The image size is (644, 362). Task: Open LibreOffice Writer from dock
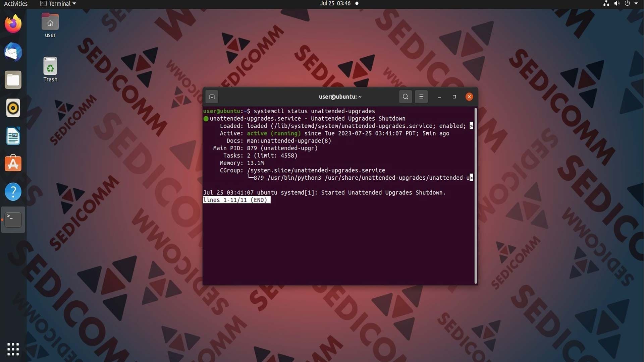point(13,136)
